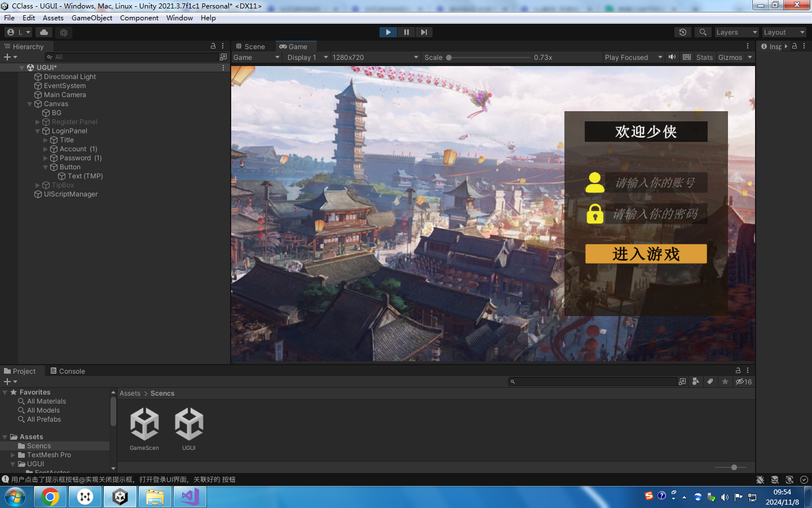Start Play mode with the Play button
The image size is (812, 508).
coord(388,32)
